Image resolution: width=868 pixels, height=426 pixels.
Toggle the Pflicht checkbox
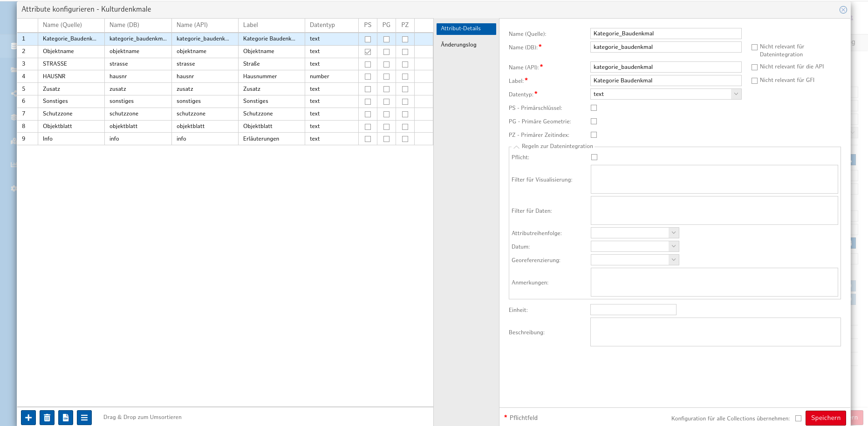pos(594,157)
